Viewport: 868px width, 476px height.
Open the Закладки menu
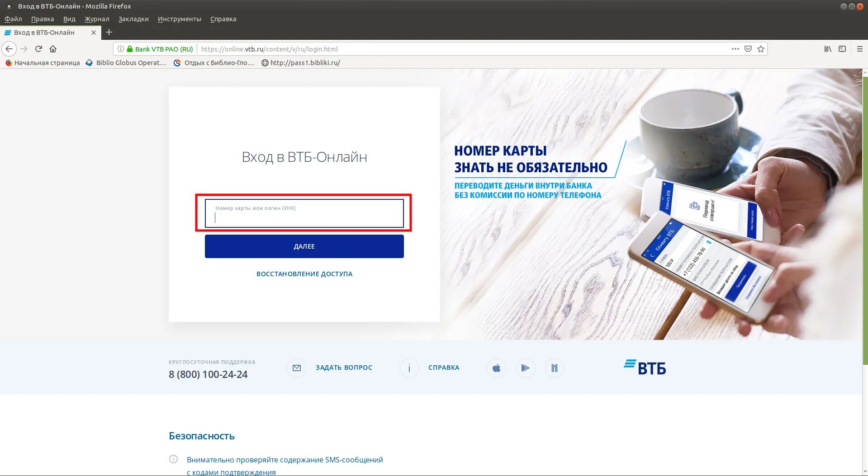[133, 19]
